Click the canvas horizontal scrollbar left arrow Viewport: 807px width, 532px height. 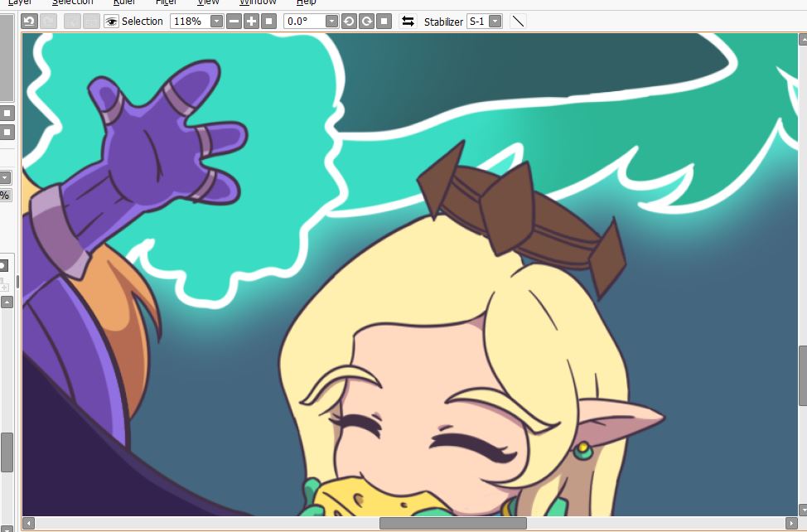point(29,523)
